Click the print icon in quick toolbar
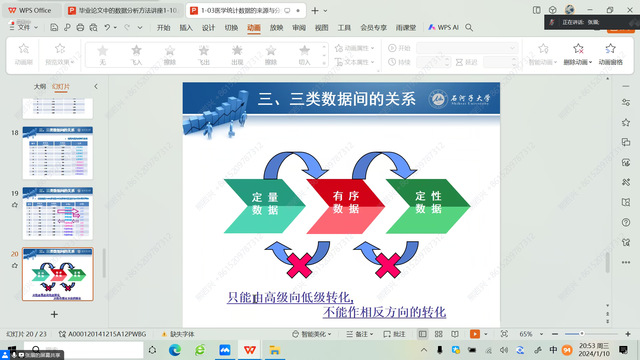 [x=80, y=27]
